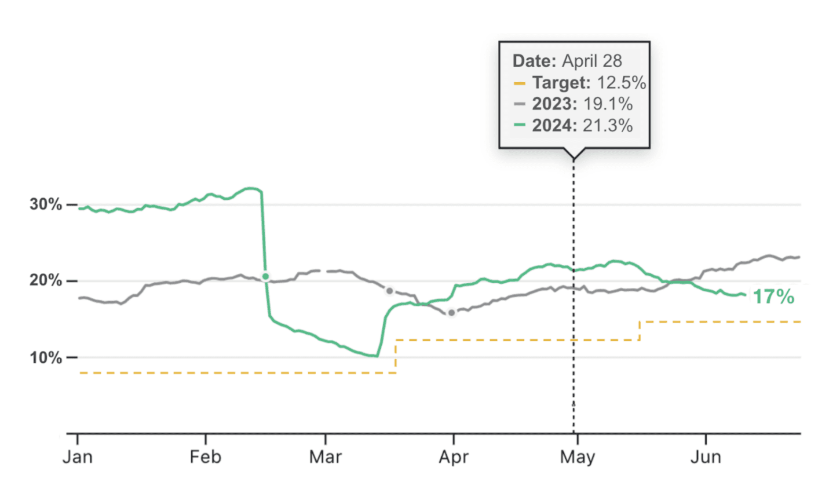Screen dimensions: 840x504
Task: Click the Feb label on x-axis
Action: (205, 457)
